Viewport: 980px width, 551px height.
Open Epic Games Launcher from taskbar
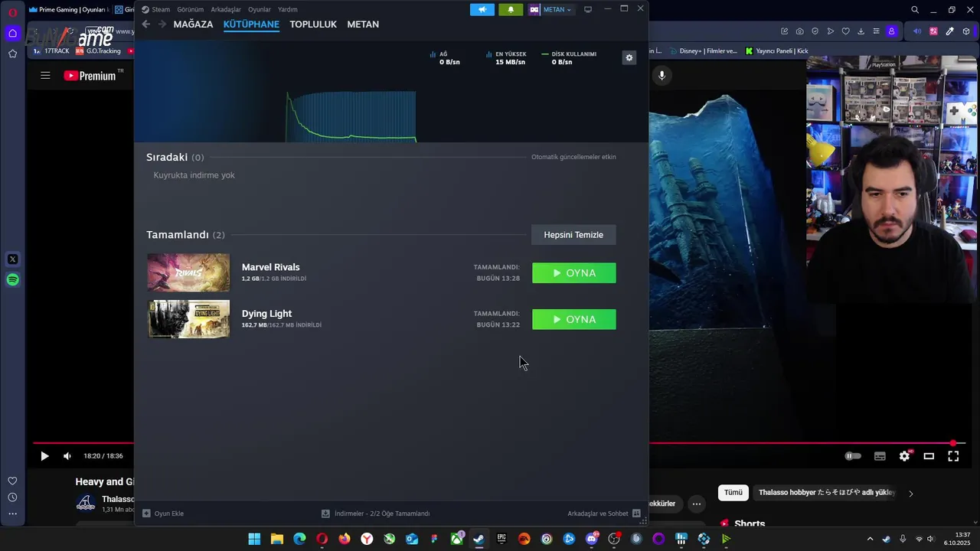click(x=501, y=540)
